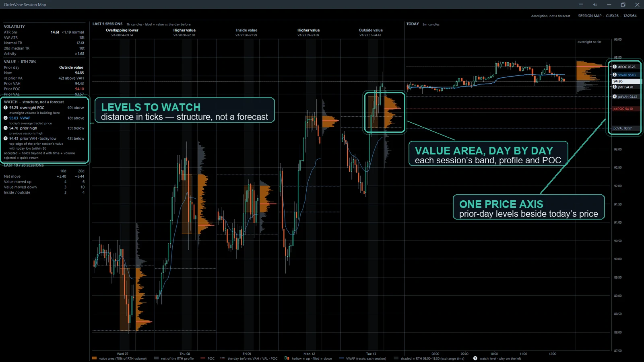Click watch marker 2 beside 95.03 VWAP
This screenshot has height=362, width=644.
6,118
